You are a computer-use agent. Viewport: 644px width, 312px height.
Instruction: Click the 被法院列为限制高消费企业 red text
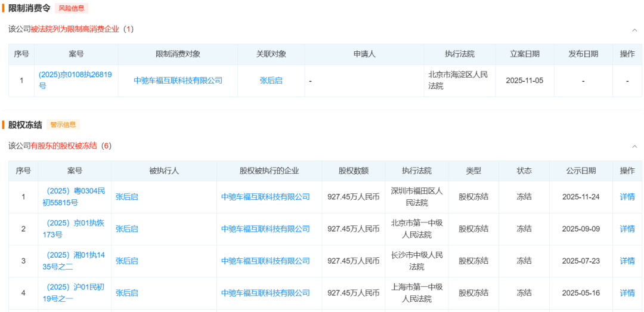point(75,29)
